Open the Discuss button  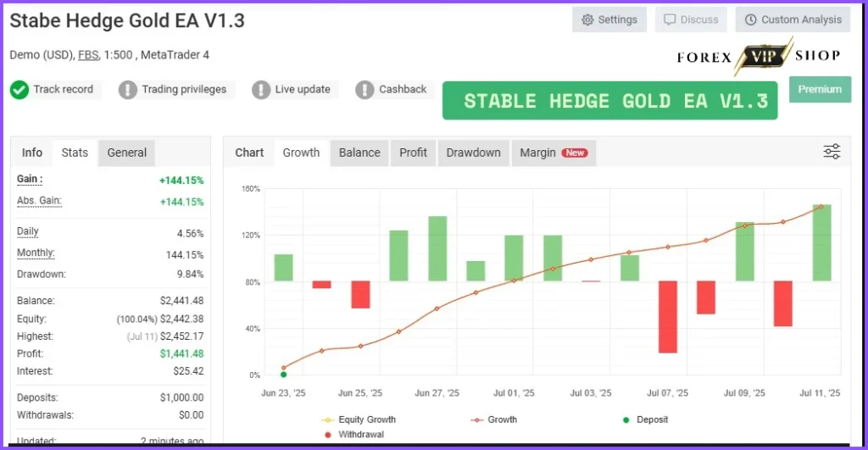click(x=691, y=20)
